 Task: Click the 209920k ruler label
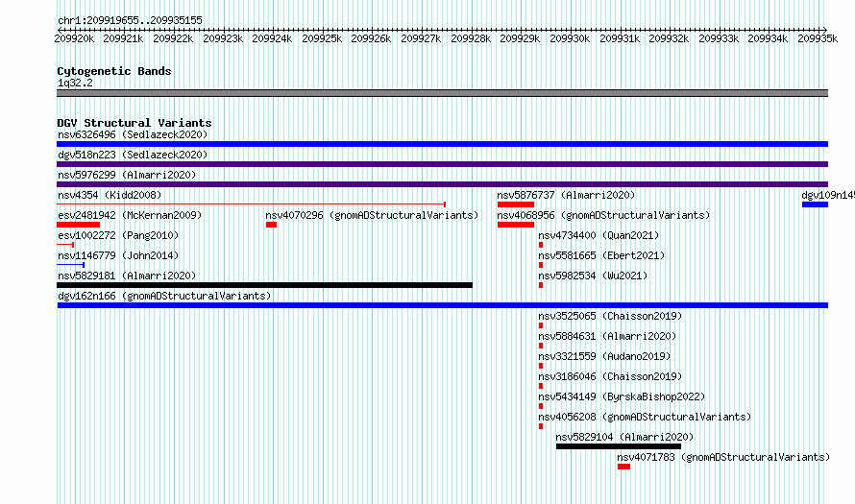coord(74,39)
